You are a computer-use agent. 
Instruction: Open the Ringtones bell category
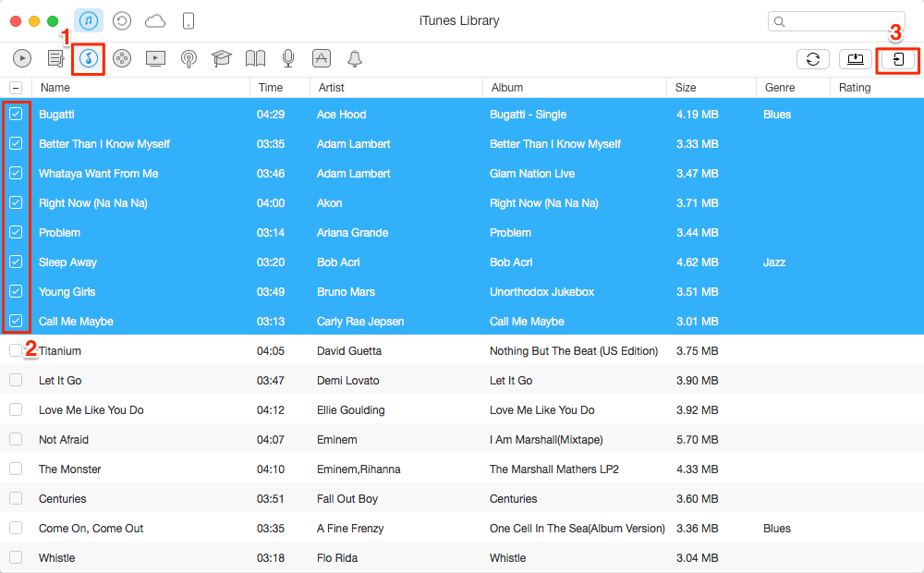(x=354, y=58)
